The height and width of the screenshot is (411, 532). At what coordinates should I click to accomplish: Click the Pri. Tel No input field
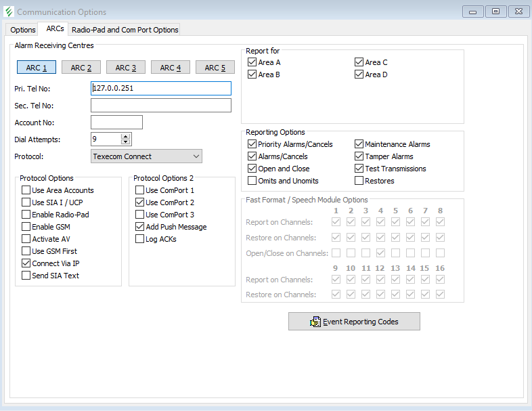tap(161, 88)
